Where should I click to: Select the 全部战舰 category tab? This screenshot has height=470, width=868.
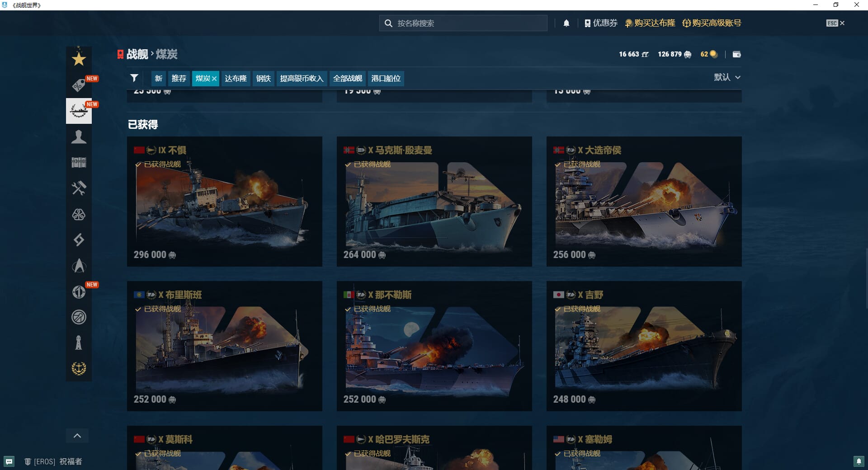tap(347, 79)
